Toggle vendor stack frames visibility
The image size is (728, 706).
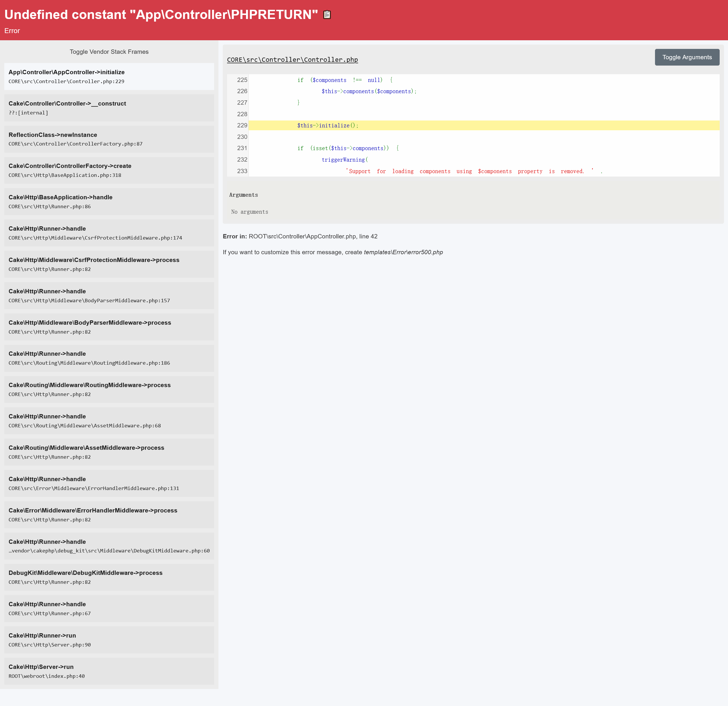click(109, 52)
